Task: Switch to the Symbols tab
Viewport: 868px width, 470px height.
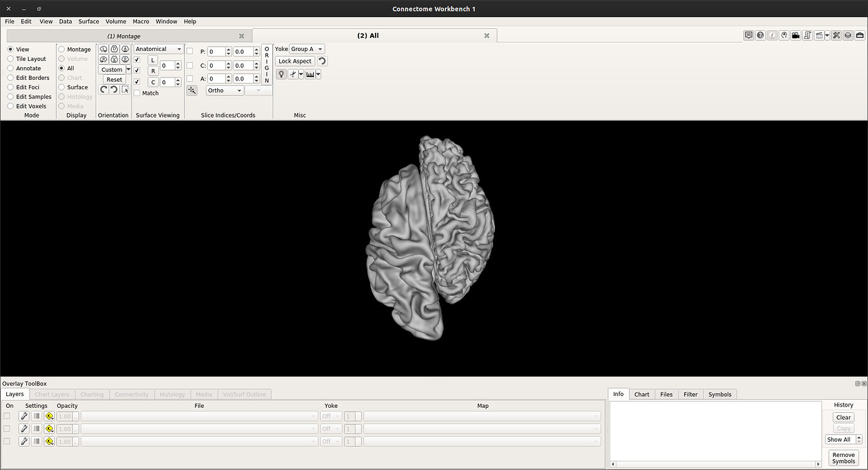Action: [x=720, y=394]
